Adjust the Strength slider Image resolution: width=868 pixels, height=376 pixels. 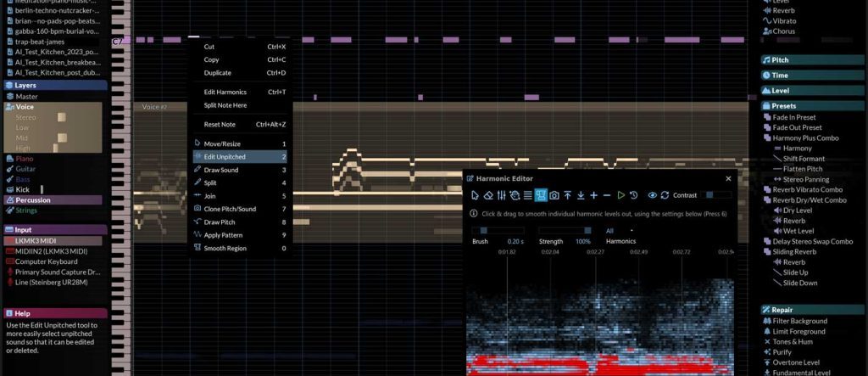pyautogui.click(x=565, y=231)
